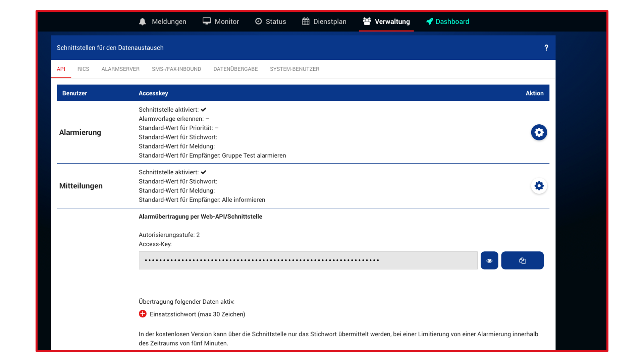Viewport: 644px width, 362px height.
Task: Open settings gear for Mitteilungen
Action: (539, 186)
